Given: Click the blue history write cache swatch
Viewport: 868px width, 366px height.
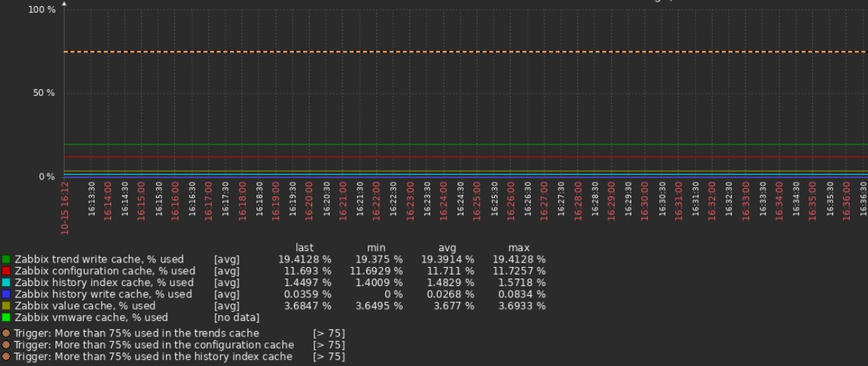Looking at the screenshot, I should [x=6, y=294].
